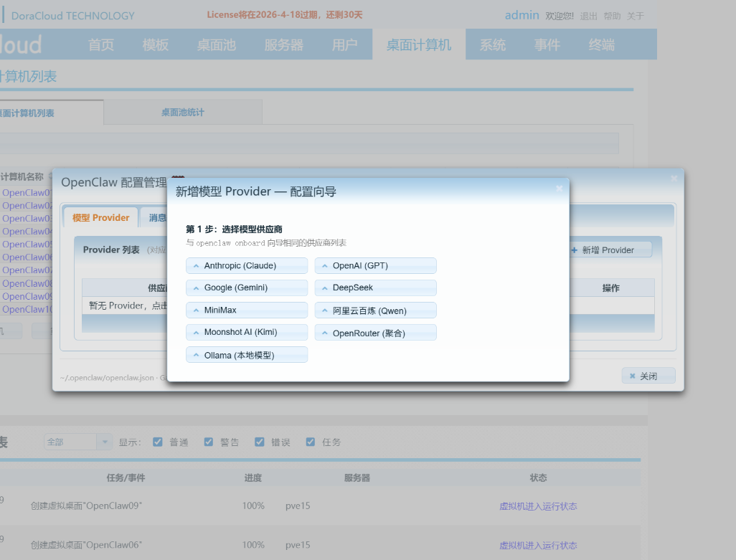Open the 服务器 menu
Screen dimensions: 736x560
(x=283, y=44)
